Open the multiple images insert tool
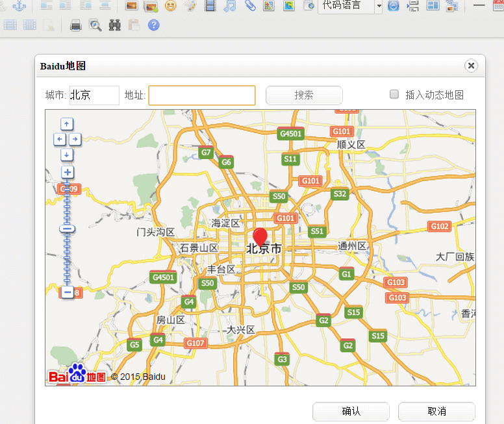 (151, 6)
